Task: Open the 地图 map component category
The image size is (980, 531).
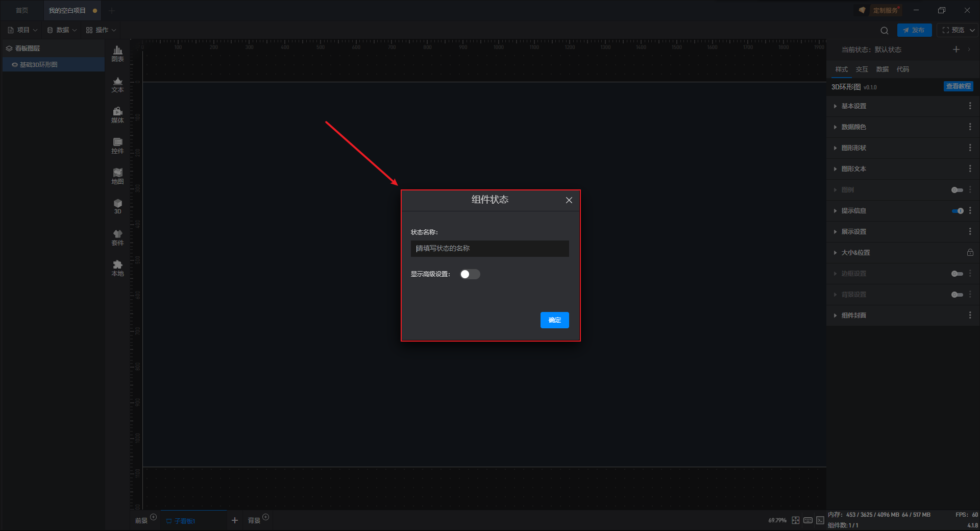Action: 117,176
